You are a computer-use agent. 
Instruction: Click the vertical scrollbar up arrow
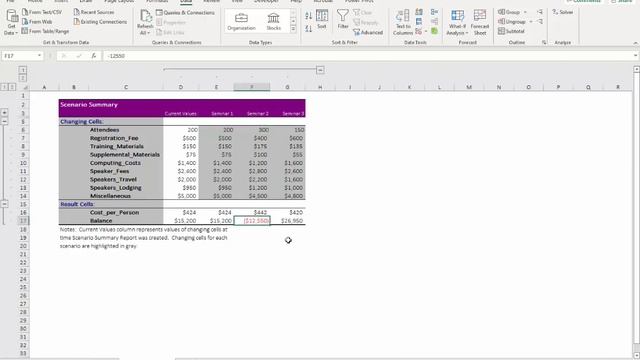coord(636,70)
